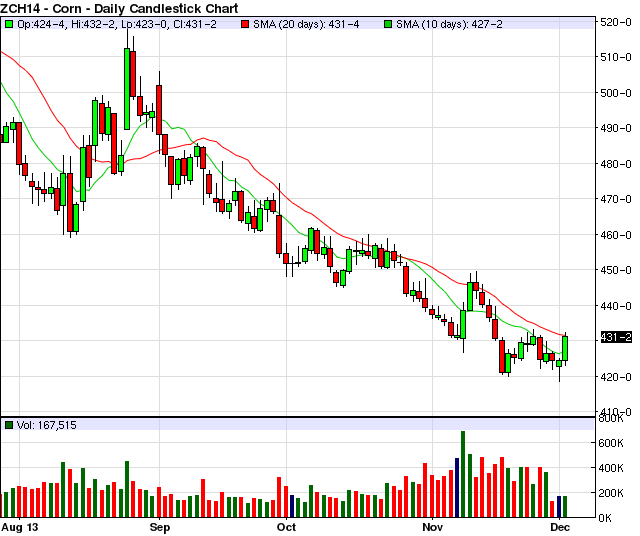Click the 400K volume axis label
640x536 pixels.
pyautogui.click(x=611, y=468)
